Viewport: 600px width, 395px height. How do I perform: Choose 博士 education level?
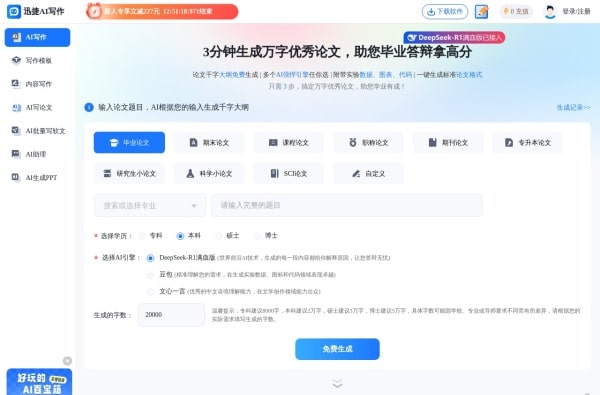(x=257, y=236)
